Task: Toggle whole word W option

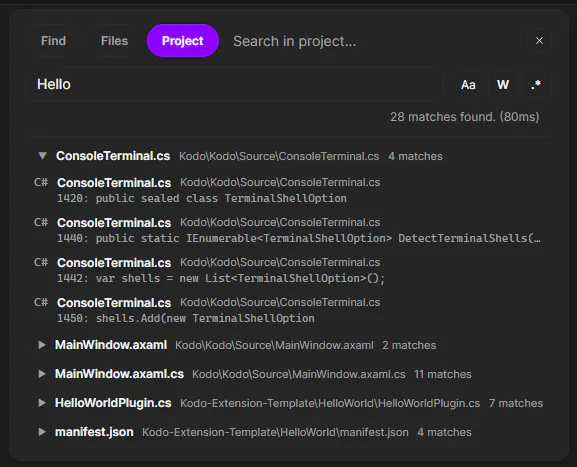Action: (x=503, y=85)
